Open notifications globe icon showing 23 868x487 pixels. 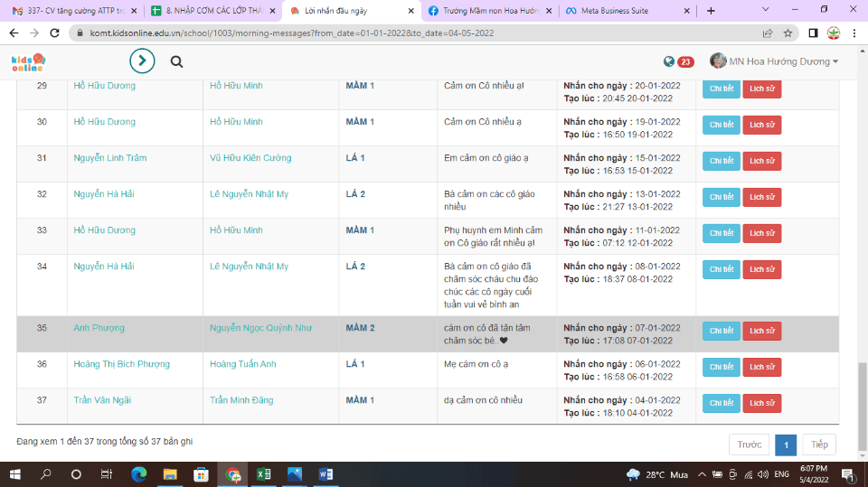click(670, 61)
